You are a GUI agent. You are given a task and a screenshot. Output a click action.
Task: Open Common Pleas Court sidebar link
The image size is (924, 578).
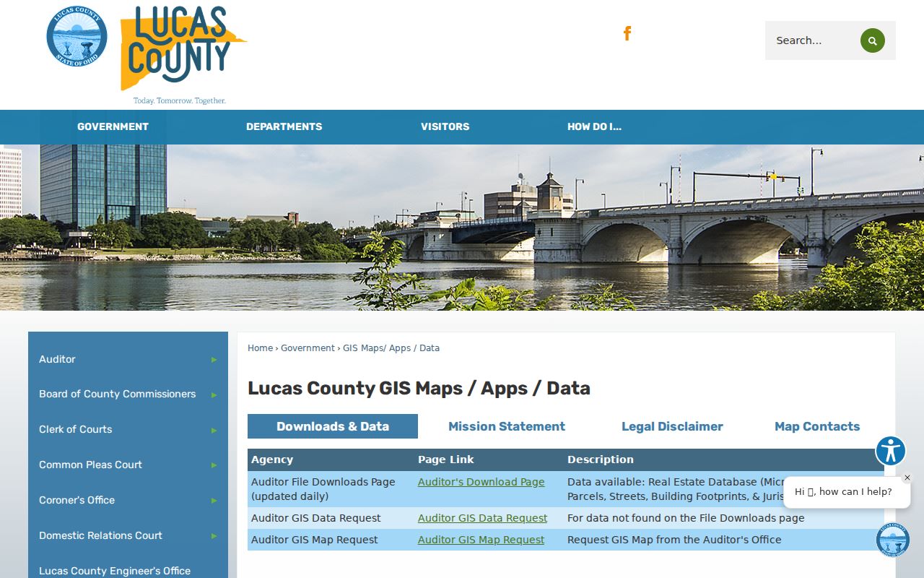point(91,465)
